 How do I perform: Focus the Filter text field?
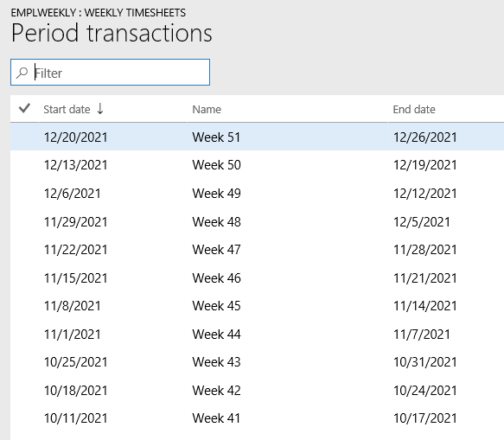111,73
